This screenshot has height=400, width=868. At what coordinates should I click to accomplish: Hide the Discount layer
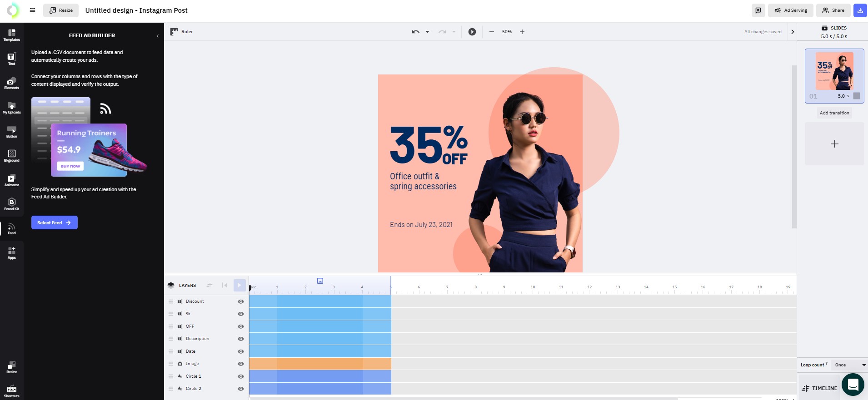point(241,301)
